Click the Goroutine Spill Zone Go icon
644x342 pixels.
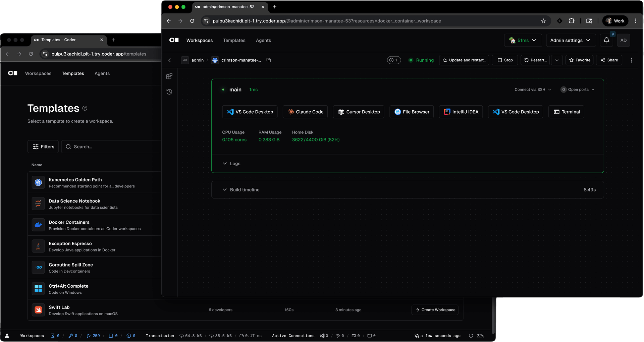[38, 267]
